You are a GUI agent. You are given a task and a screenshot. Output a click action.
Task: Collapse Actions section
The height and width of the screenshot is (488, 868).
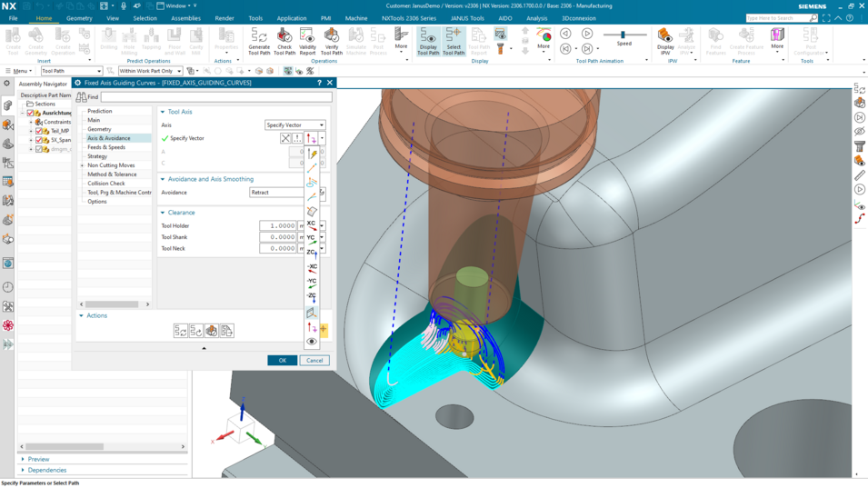[x=82, y=315]
